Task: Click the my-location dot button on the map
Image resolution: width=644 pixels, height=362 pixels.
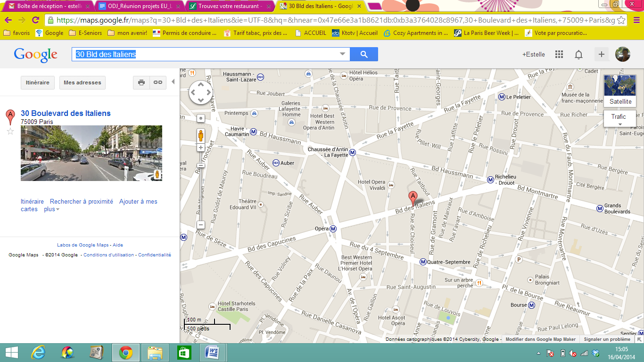Action: pos(201,118)
